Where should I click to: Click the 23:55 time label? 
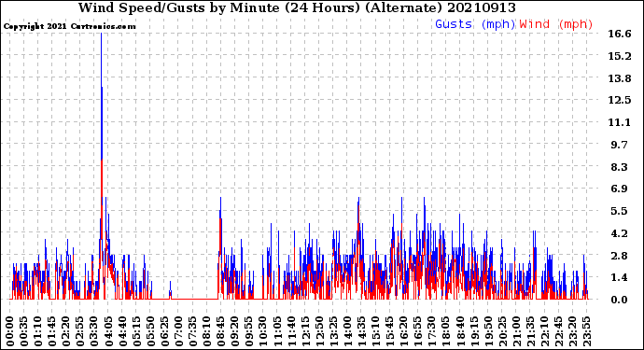tap(586, 331)
